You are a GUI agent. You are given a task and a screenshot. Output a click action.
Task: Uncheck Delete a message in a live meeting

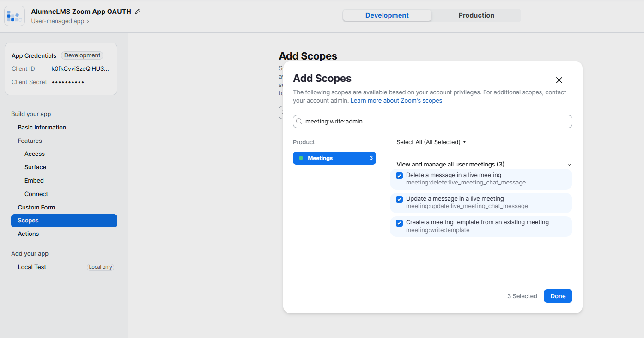point(400,176)
